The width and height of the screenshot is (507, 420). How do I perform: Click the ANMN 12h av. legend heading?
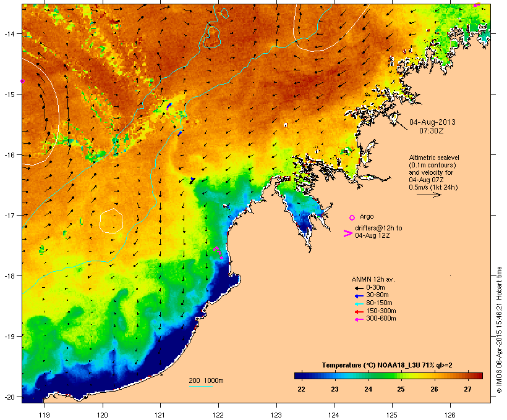[x=373, y=279]
